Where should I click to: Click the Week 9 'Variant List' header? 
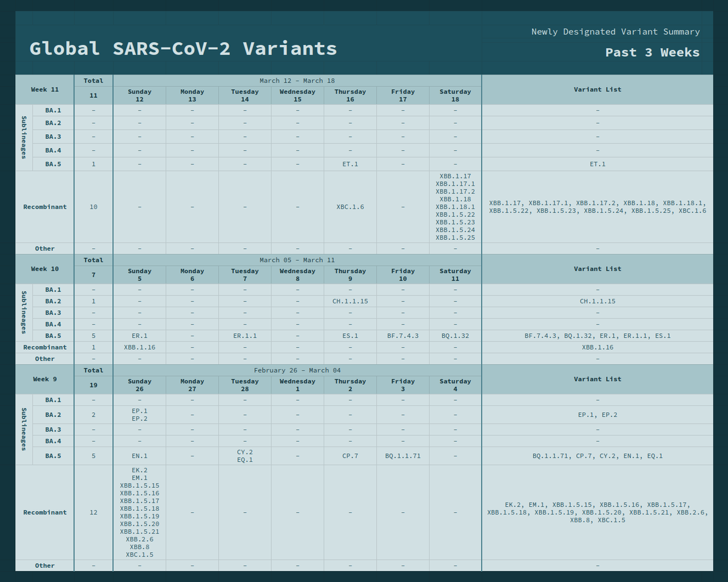(x=598, y=379)
